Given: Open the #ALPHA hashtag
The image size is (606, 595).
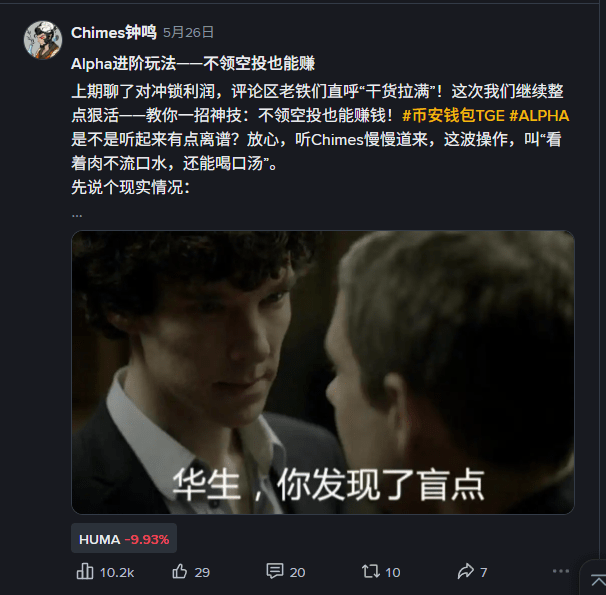Looking at the screenshot, I should 539,116.
